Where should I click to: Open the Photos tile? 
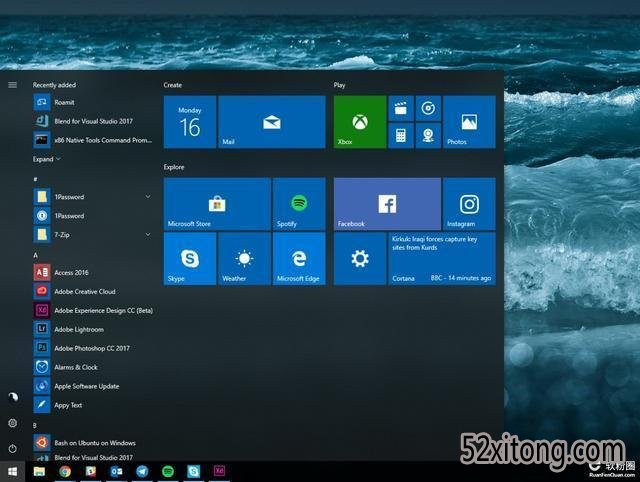[469, 122]
